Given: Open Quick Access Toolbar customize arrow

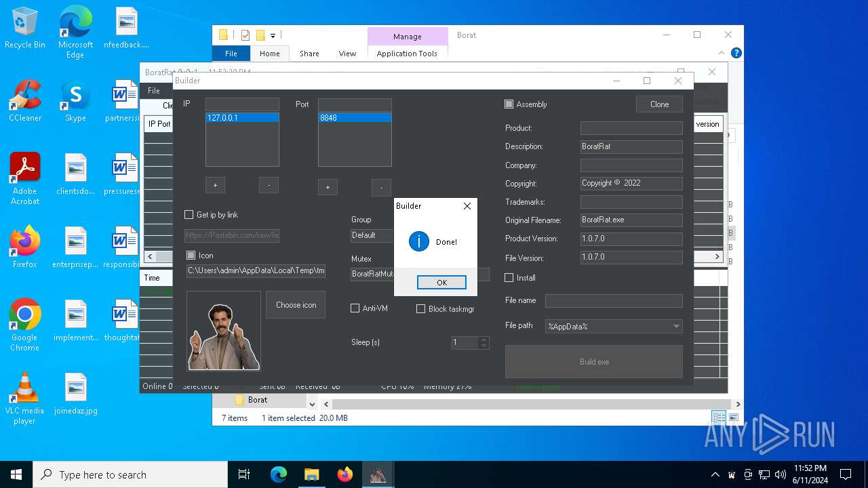Looking at the screenshot, I should (x=273, y=35).
